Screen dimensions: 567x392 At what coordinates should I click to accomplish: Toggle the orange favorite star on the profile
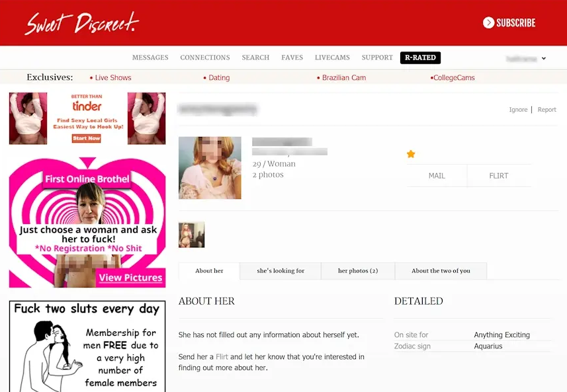pos(411,153)
